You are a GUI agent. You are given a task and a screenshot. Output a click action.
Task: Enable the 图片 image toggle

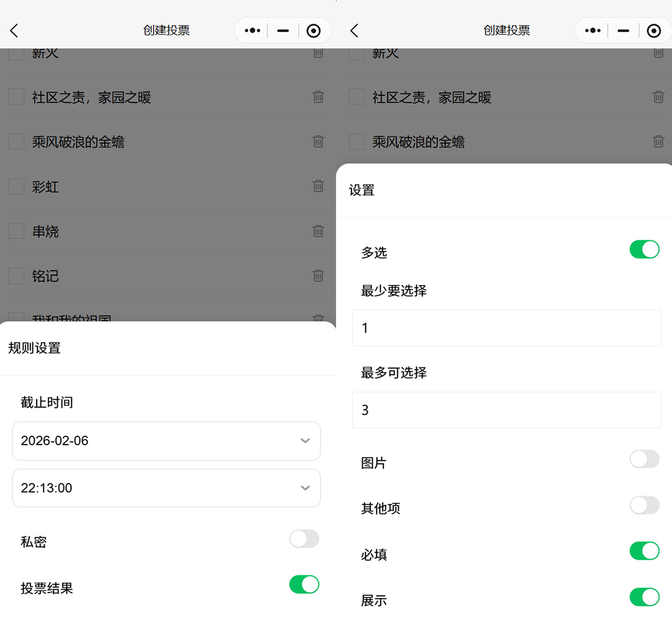tap(644, 459)
